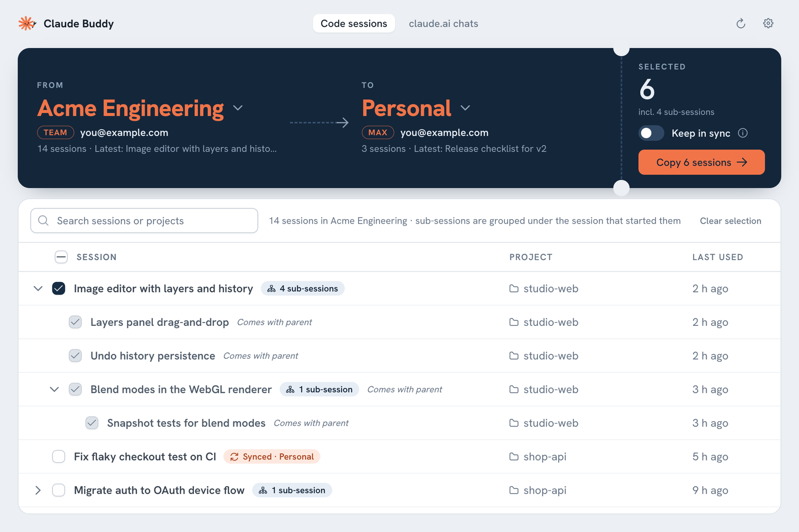Check the Fix flaky checkout test session
799x532 pixels.
[x=58, y=457]
